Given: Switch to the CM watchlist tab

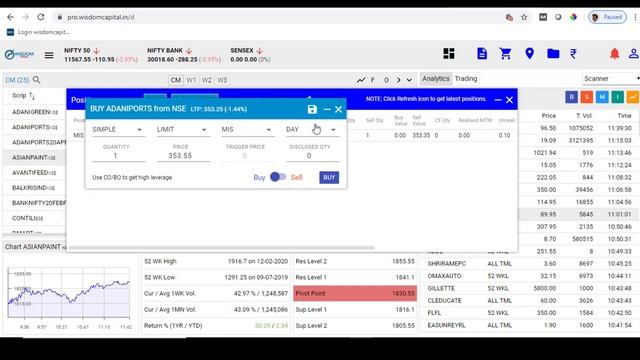Looking at the screenshot, I should click(176, 80).
